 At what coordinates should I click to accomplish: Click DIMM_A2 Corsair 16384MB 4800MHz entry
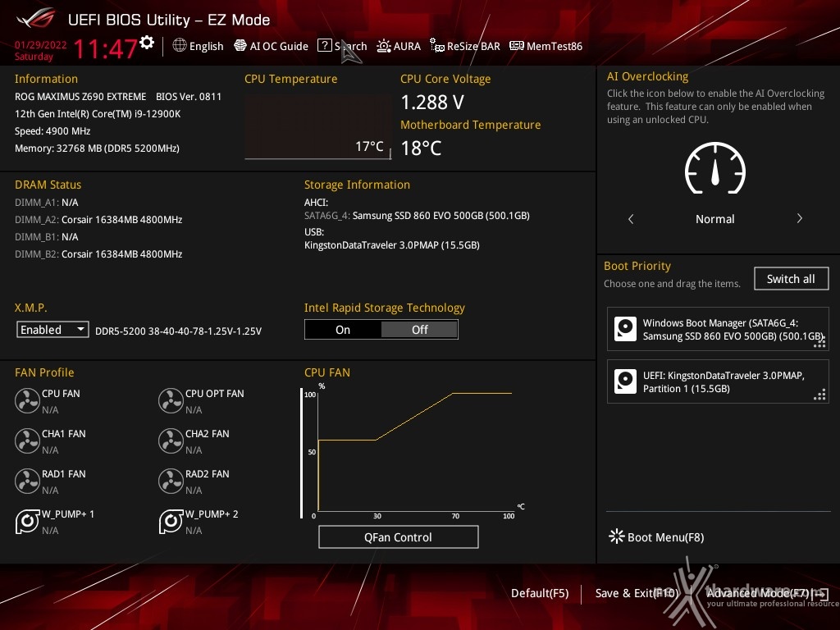[98, 220]
